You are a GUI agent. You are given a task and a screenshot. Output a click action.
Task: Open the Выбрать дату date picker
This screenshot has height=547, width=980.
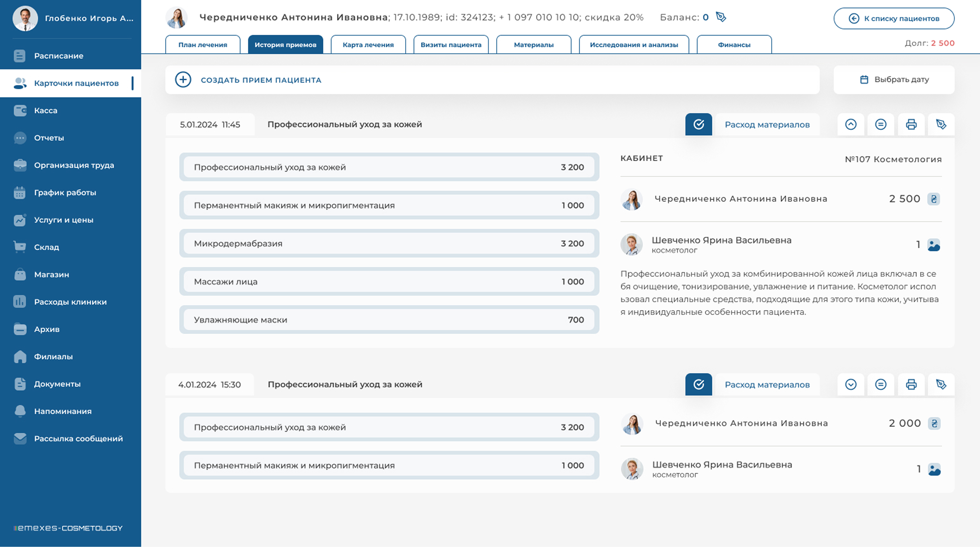click(x=894, y=79)
